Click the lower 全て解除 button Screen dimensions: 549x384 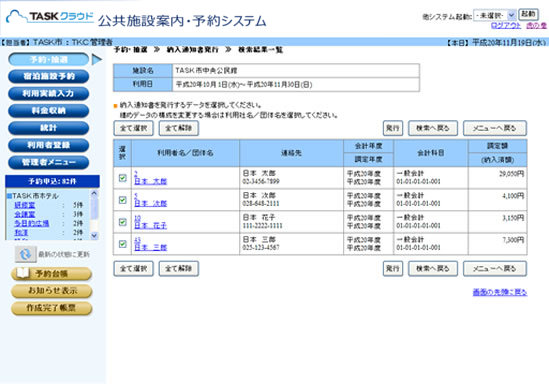coord(179,269)
